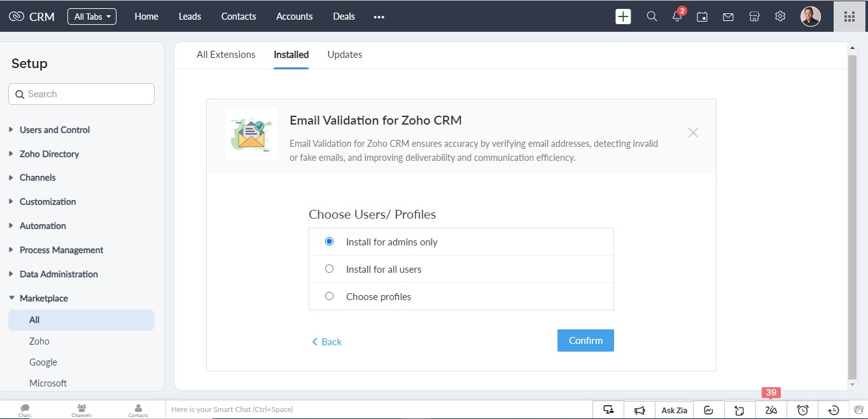
Task: Go to the Accounts tab
Action: pyautogui.click(x=295, y=17)
